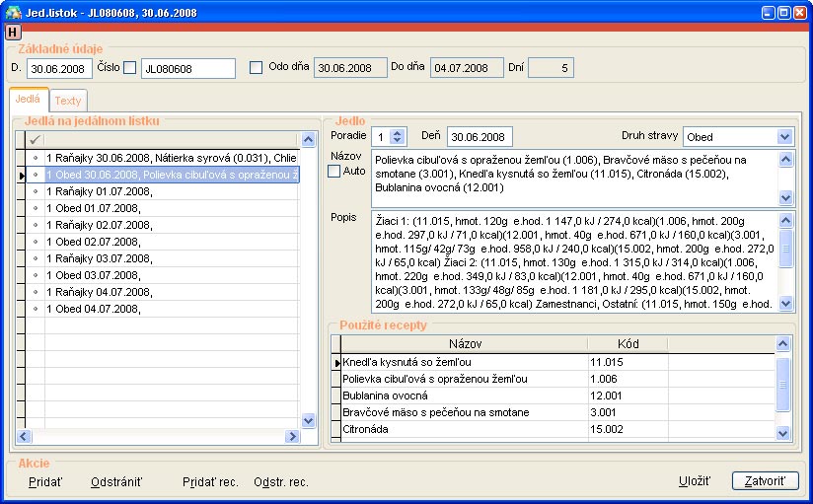Click the Deň date input field

coord(479,137)
